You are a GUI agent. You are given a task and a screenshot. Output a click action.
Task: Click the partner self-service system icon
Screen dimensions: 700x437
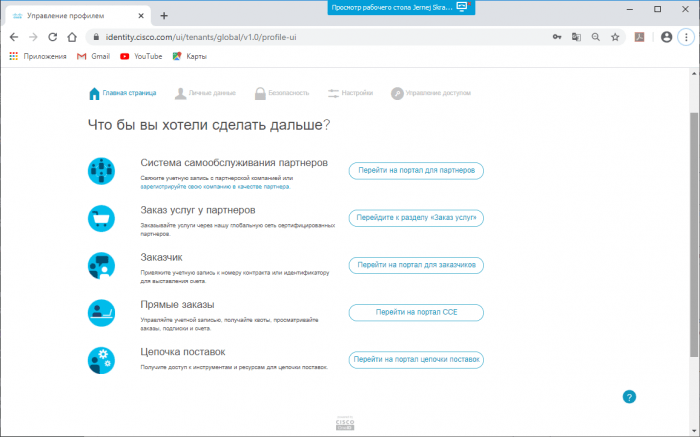[x=101, y=171]
